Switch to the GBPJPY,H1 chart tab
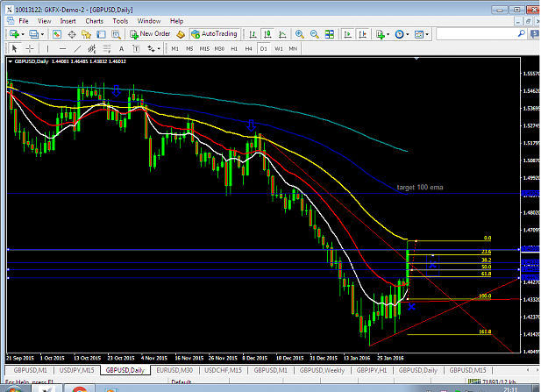 [372, 370]
